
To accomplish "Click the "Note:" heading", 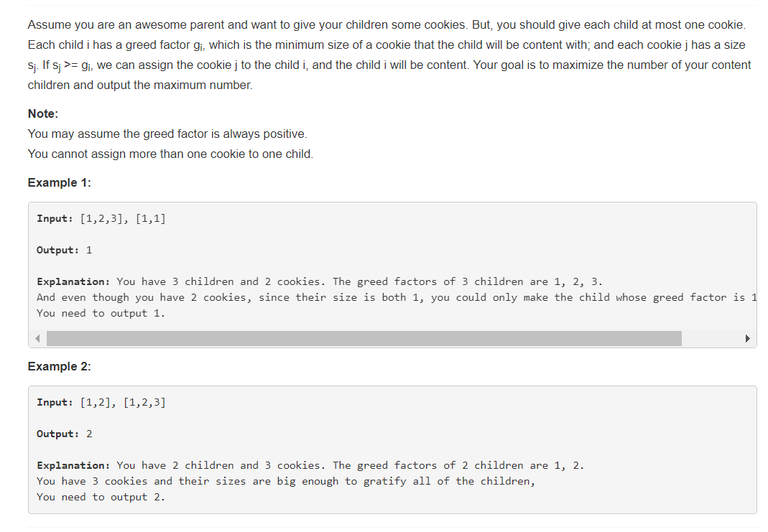I will [x=43, y=113].
